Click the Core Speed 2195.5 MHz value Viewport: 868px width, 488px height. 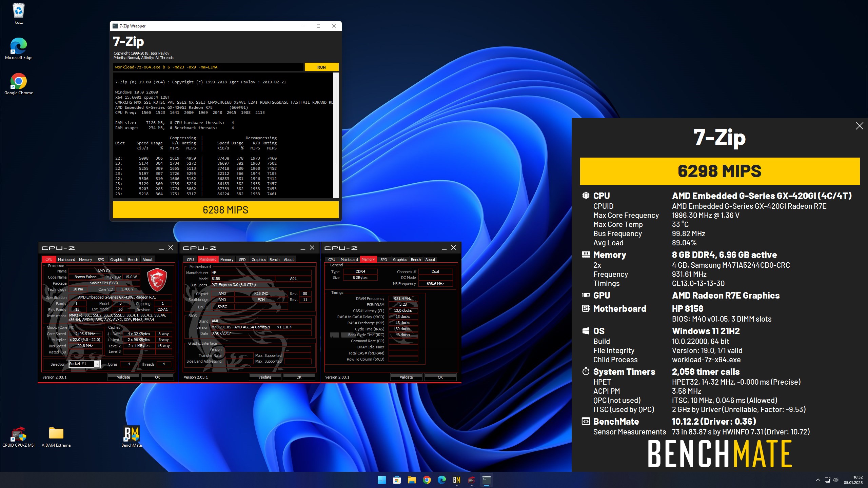click(x=85, y=334)
